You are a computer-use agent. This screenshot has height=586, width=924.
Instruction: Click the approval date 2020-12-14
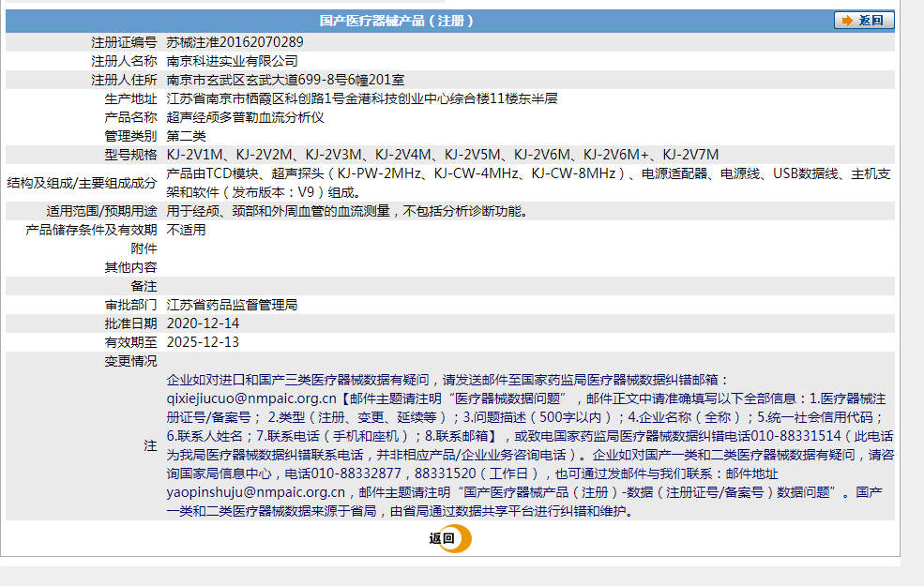click(x=203, y=323)
